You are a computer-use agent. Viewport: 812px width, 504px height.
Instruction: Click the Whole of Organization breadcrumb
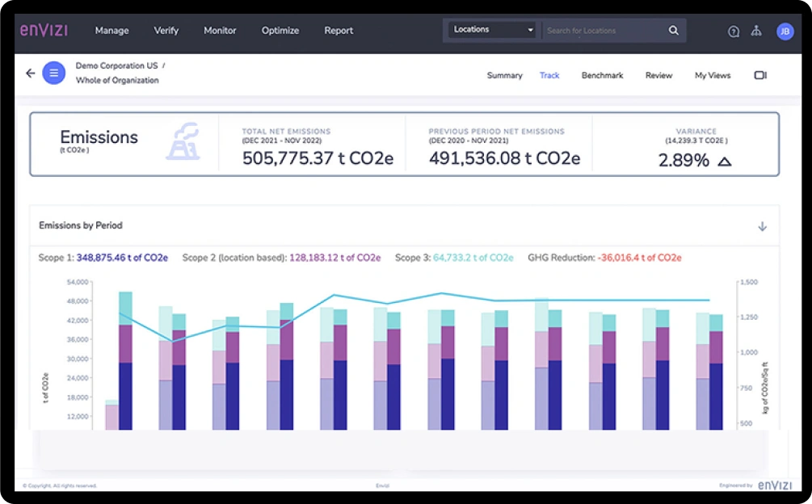click(117, 80)
